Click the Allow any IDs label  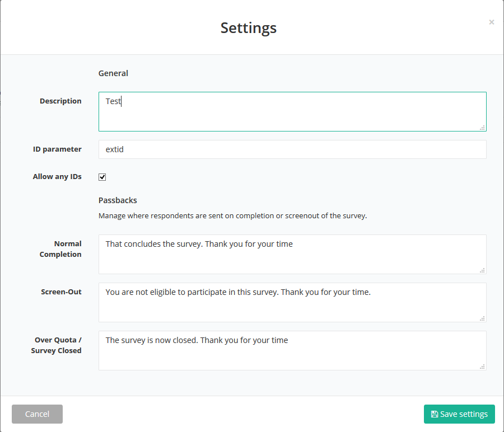(57, 177)
